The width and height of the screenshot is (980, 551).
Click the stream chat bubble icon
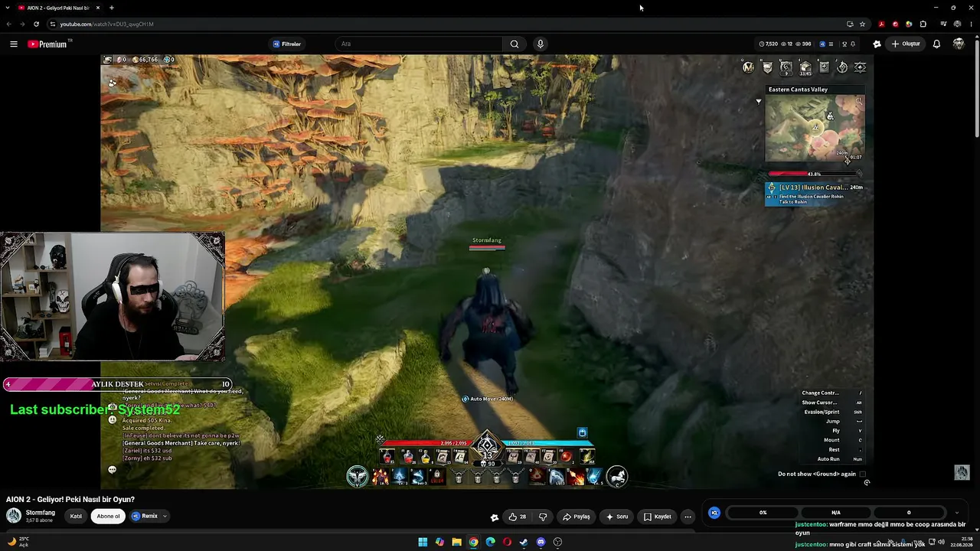(113, 470)
